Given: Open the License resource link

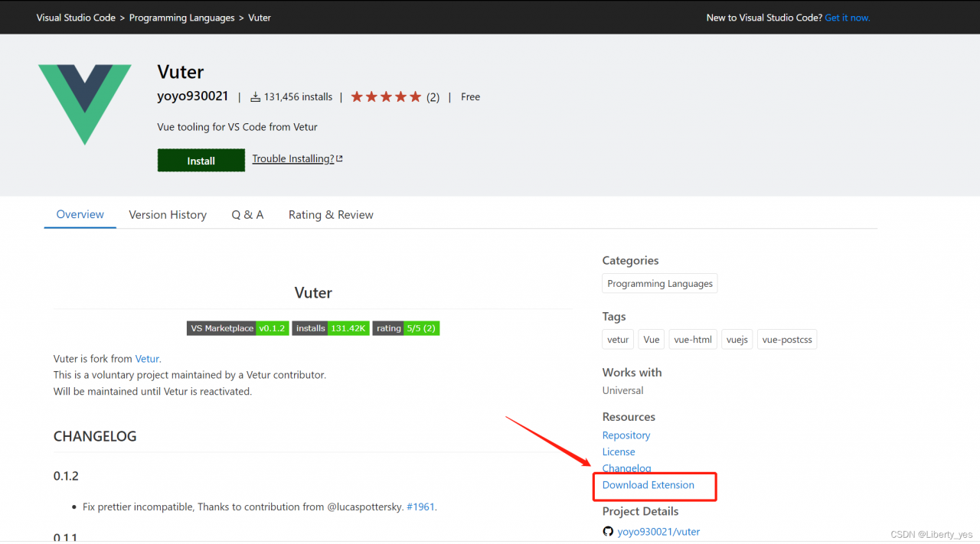Looking at the screenshot, I should pyautogui.click(x=619, y=452).
